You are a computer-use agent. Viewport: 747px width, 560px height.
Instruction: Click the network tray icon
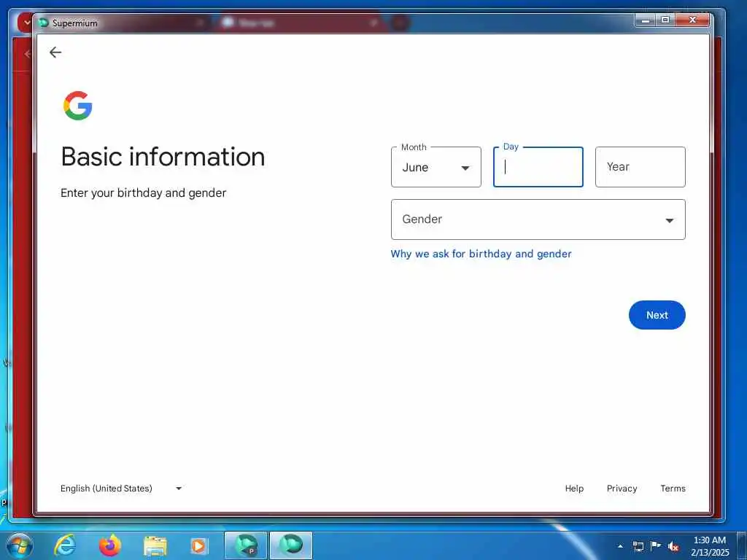pos(638,547)
